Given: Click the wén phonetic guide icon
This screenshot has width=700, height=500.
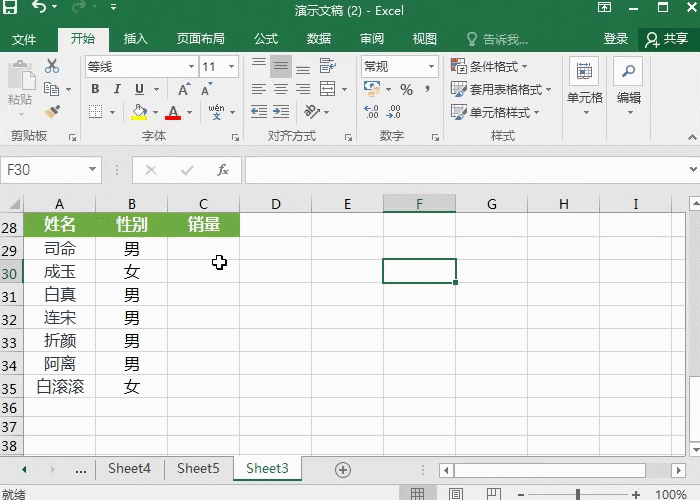Looking at the screenshot, I should point(217,112).
